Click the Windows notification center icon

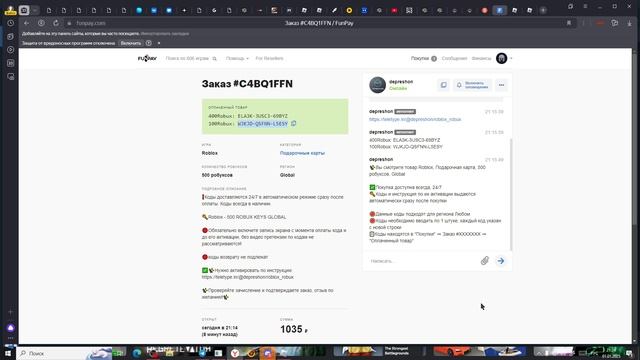[x=629, y=353]
